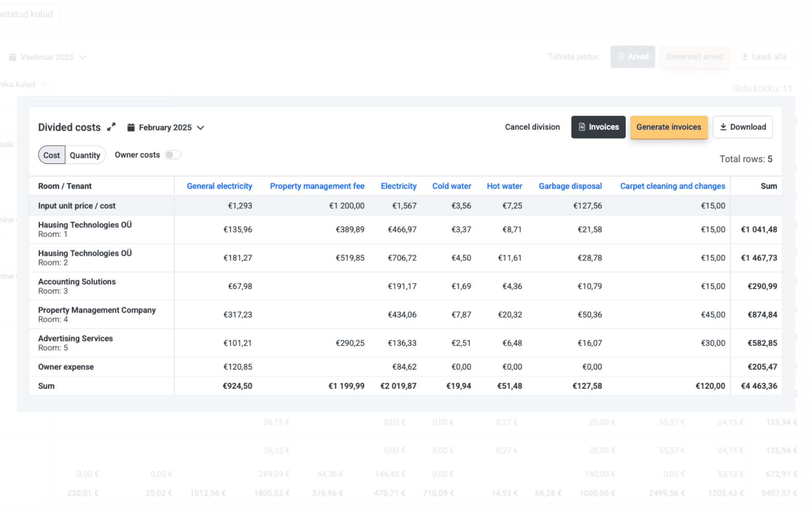Open Carpet cleaning and changes column
The image size is (812, 508).
(672, 186)
